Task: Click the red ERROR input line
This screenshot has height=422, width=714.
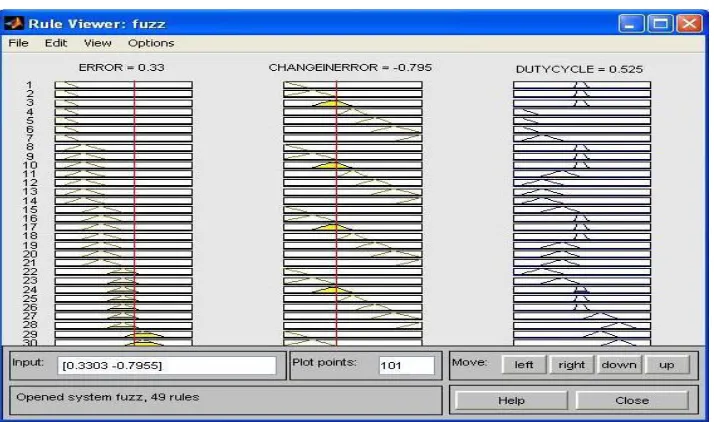Action: 134,213
